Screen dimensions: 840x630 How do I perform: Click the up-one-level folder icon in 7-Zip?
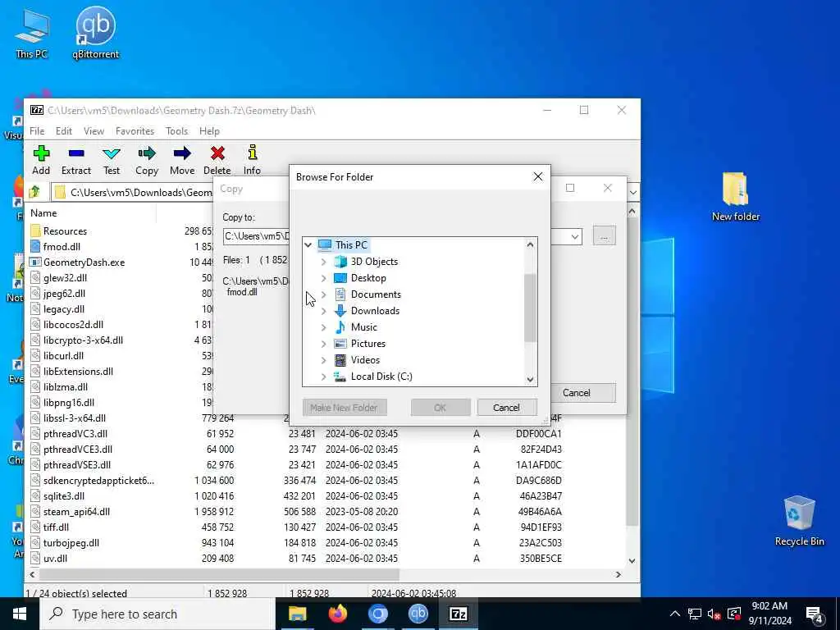(x=34, y=192)
